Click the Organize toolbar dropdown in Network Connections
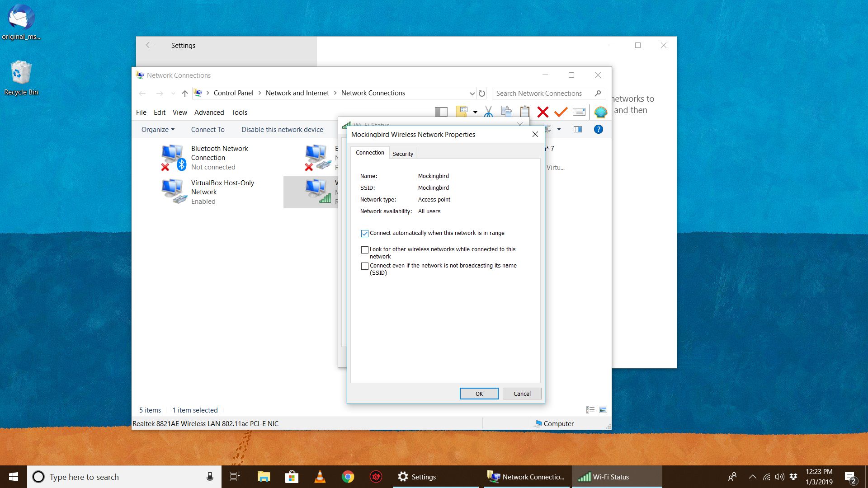Viewport: 868px width, 488px height. pyautogui.click(x=157, y=129)
